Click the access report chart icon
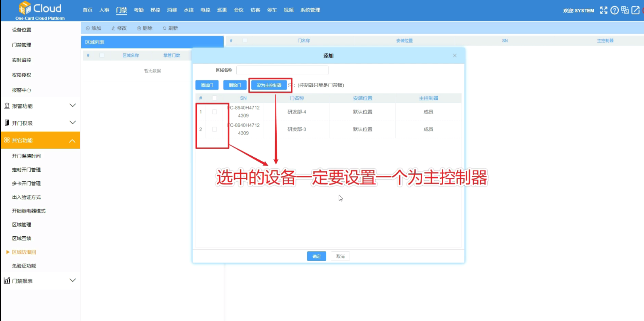 click(7, 281)
